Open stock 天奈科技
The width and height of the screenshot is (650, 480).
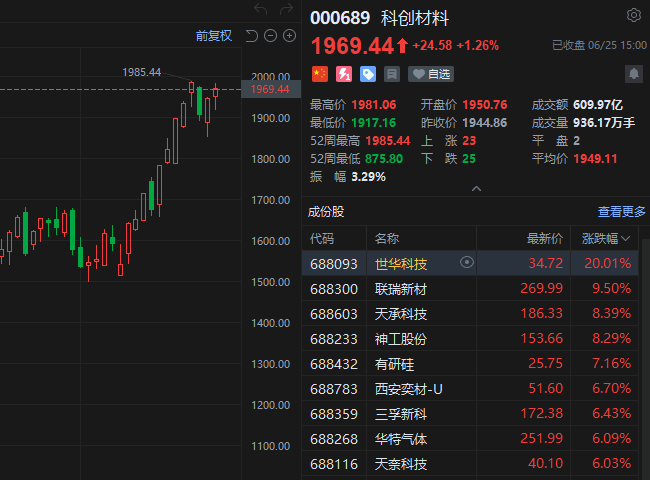point(401,464)
